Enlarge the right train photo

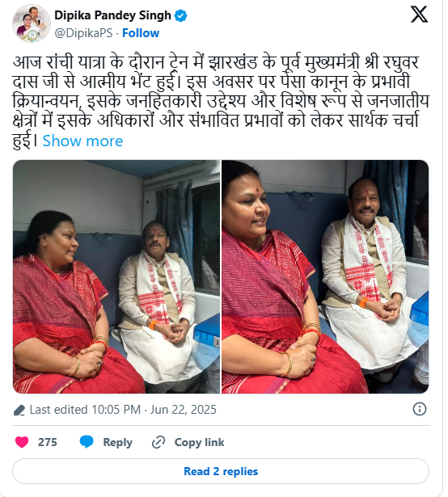(x=325, y=276)
